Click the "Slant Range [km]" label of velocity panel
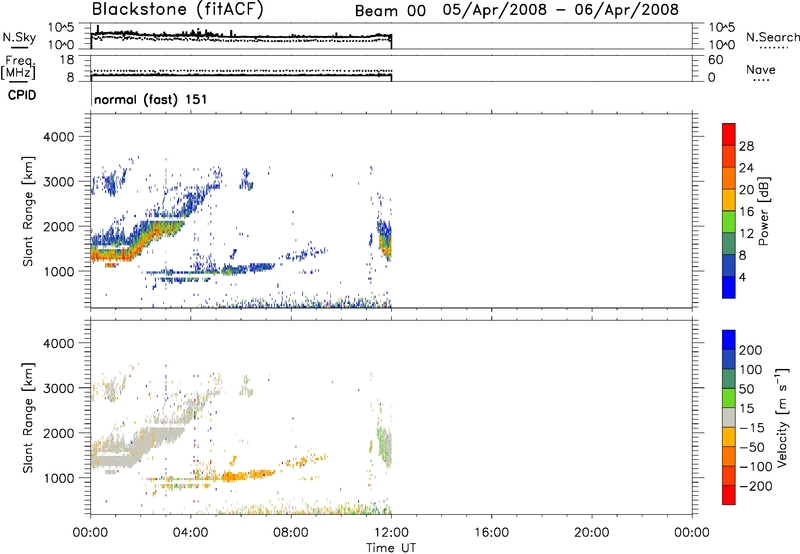Image resolution: width=800 pixels, height=554 pixels. [x=28, y=418]
